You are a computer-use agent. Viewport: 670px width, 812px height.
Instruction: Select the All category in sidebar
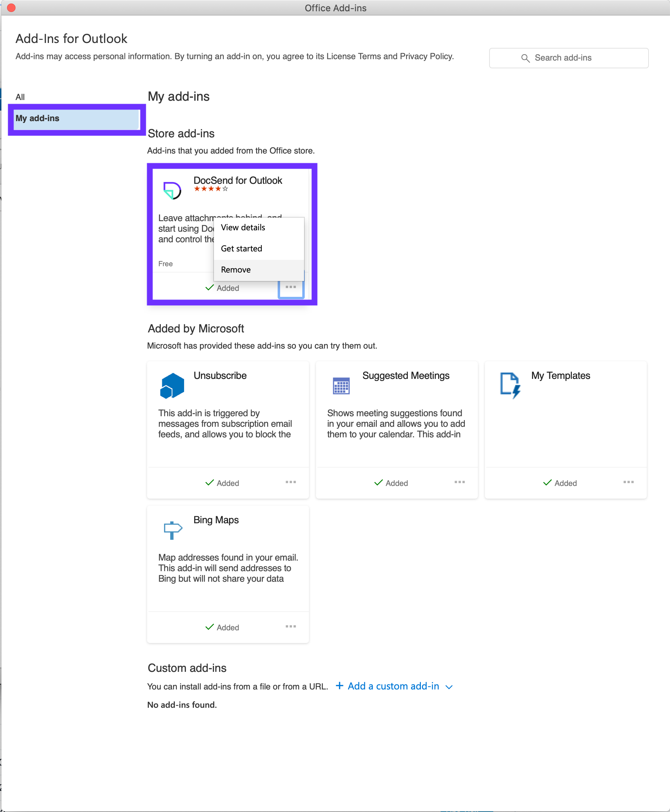(x=20, y=97)
